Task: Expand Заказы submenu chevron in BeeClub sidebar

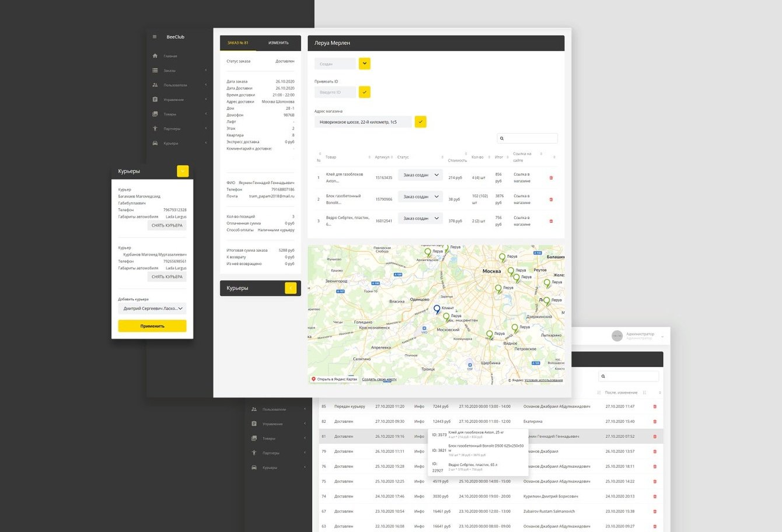Action: click(206, 71)
